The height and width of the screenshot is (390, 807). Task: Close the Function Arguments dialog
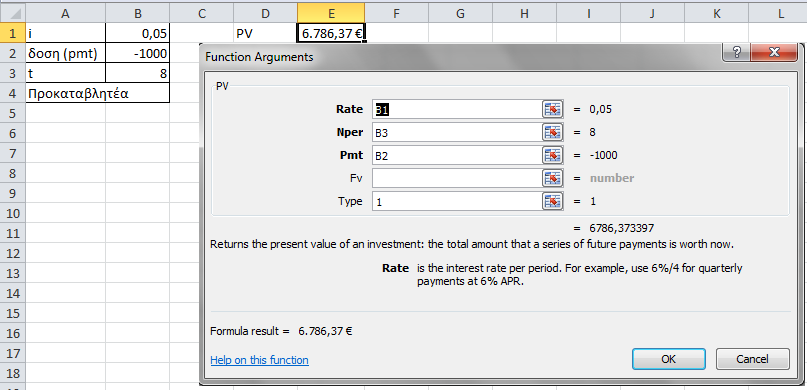click(x=774, y=53)
